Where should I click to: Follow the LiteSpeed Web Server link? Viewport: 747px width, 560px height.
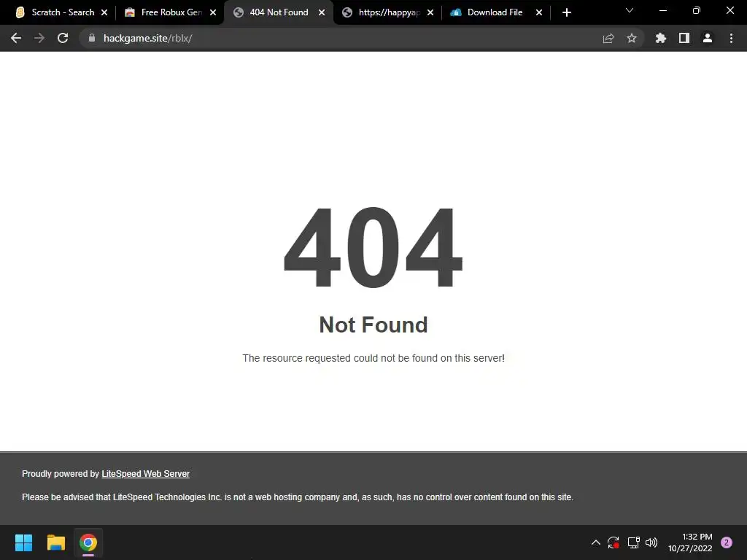[145, 474]
